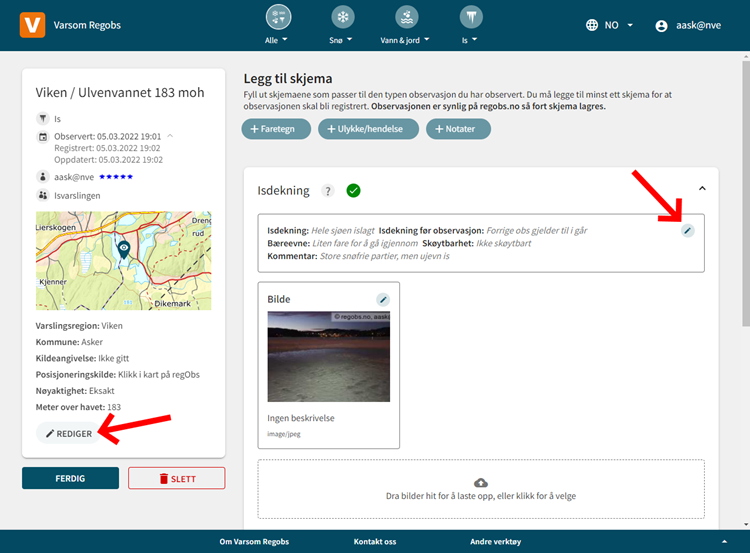
Task: Click the pencil edit icon for Isdekning details
Action: pyautogui.click(x=687, y=231)
